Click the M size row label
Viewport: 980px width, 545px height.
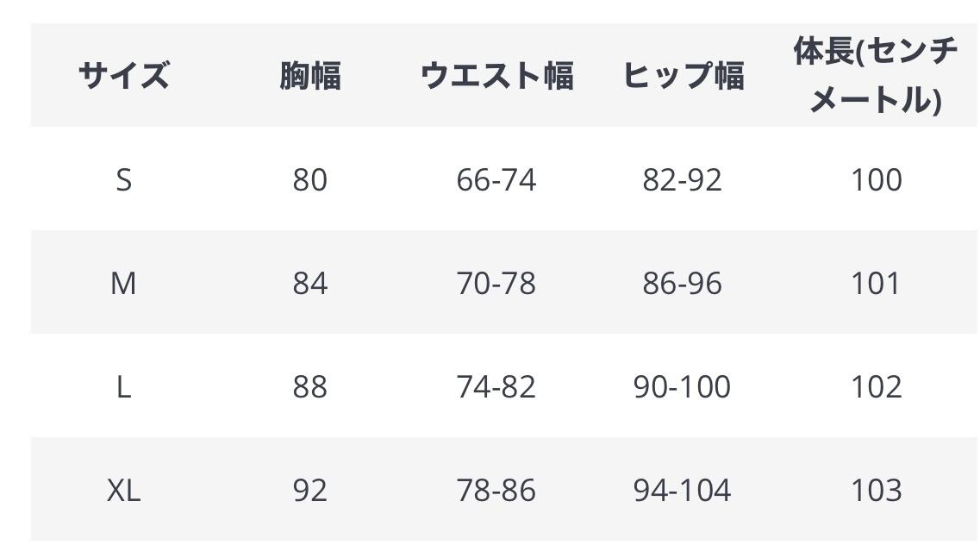click(123, 283)
